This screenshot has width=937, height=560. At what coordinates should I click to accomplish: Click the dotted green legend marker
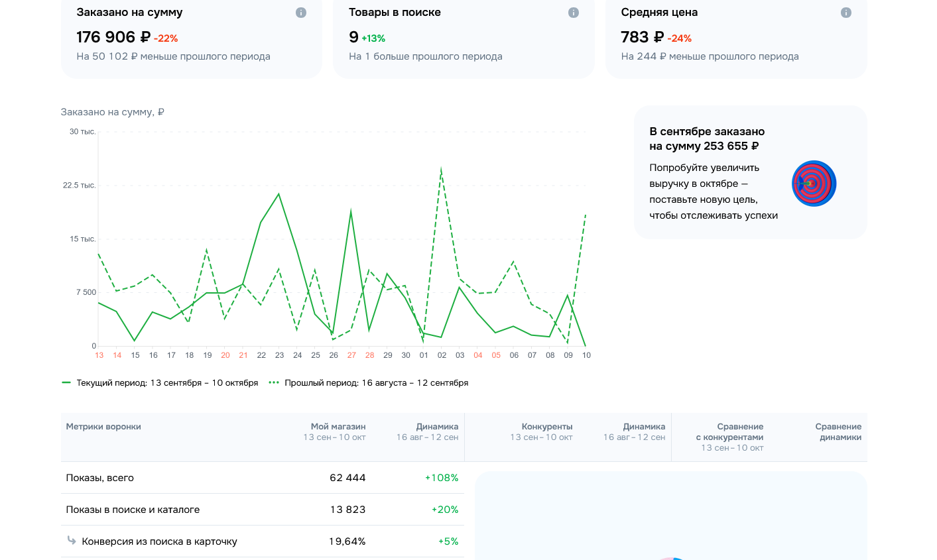click(274, 383)
